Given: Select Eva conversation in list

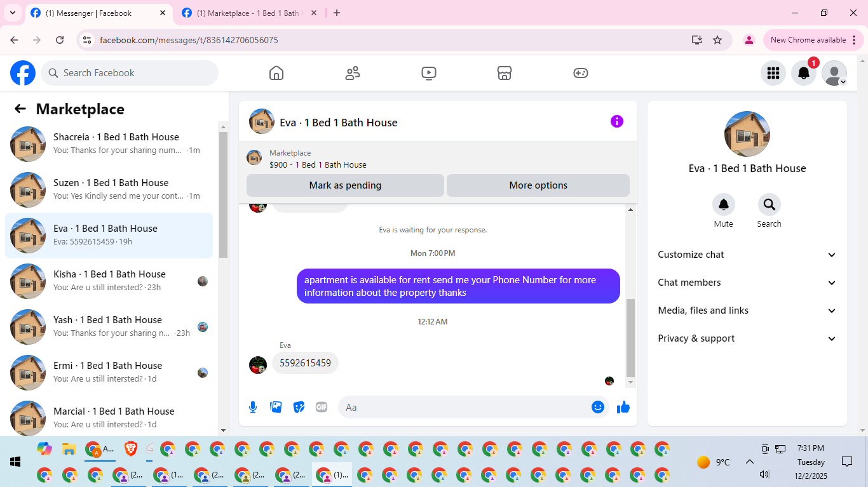Looking at the screenshot, I should click(109, 236).
